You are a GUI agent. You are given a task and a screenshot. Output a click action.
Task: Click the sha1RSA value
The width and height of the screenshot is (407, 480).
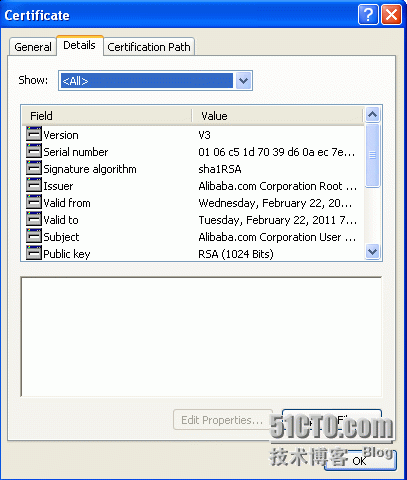[220, 169]
